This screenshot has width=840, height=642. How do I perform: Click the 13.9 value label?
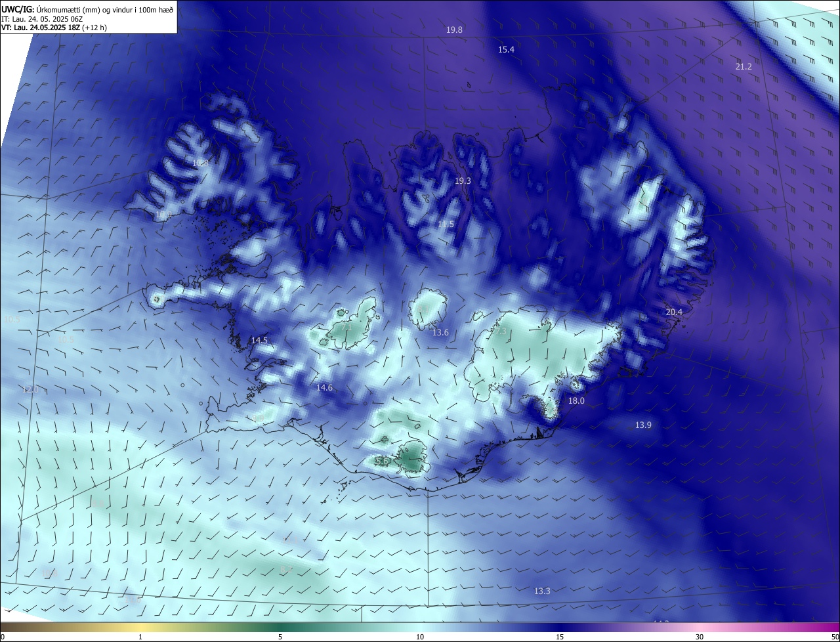(x=643, y=425)
